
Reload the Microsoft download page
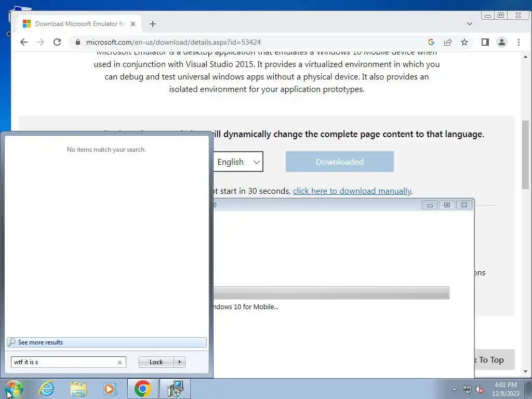point(57,42)
